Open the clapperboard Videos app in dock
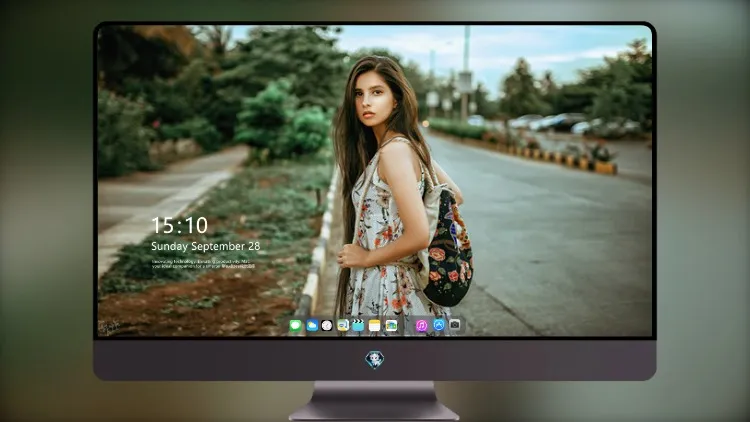 click(358, 326)
